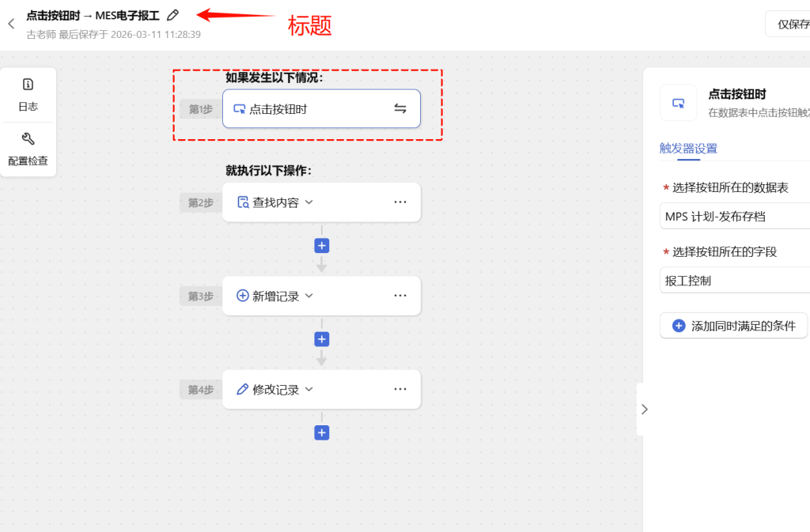
Task: Collapse the right settings panel
Action: tap(644, 409)
